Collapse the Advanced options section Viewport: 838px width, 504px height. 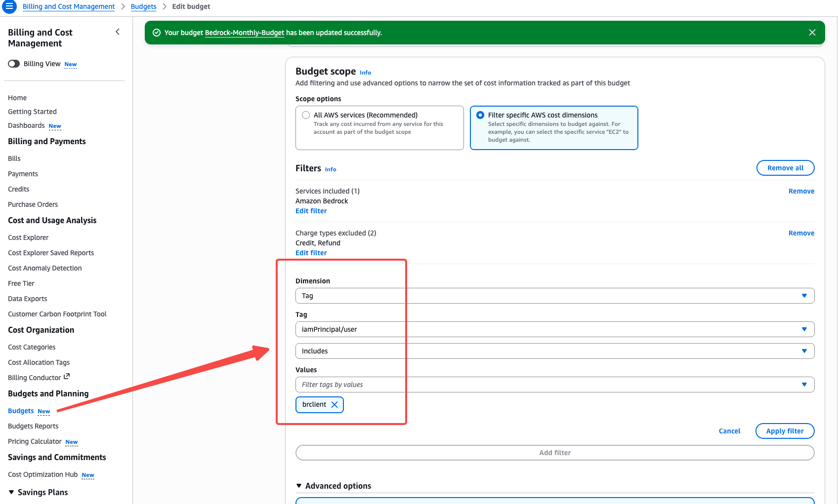click(299, 486)
